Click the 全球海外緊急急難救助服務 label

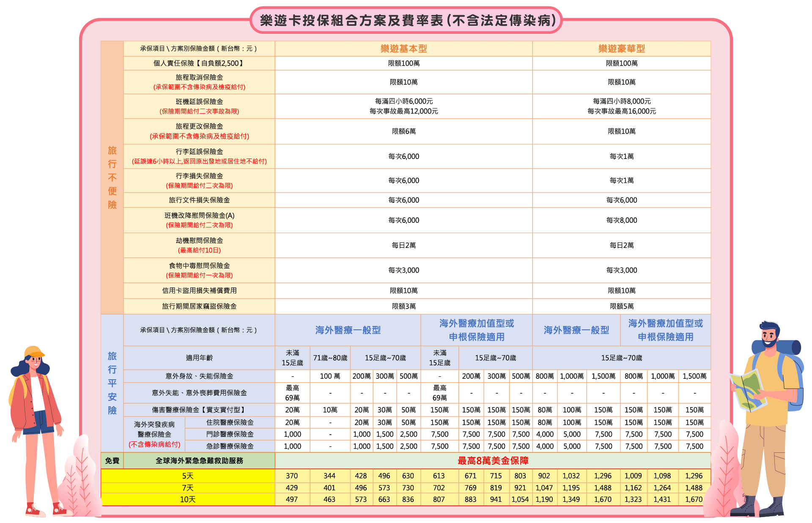coord(199,460)
